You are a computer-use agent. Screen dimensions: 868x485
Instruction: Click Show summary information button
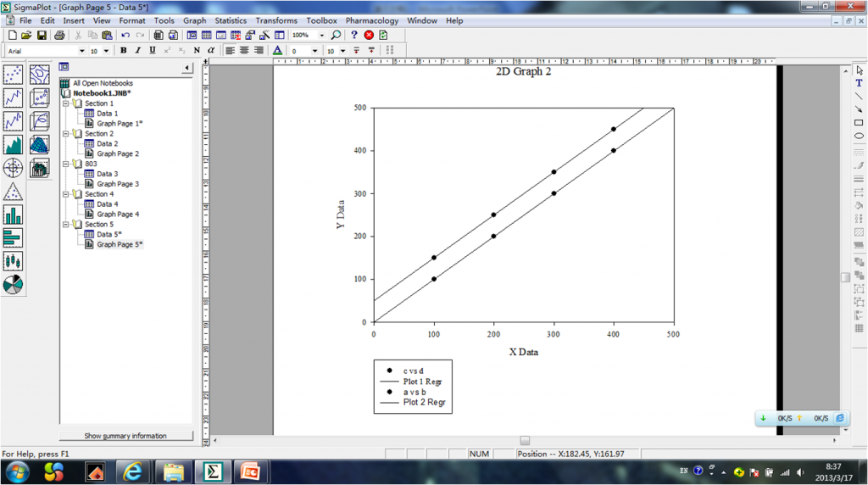click(x=125, y=436)
